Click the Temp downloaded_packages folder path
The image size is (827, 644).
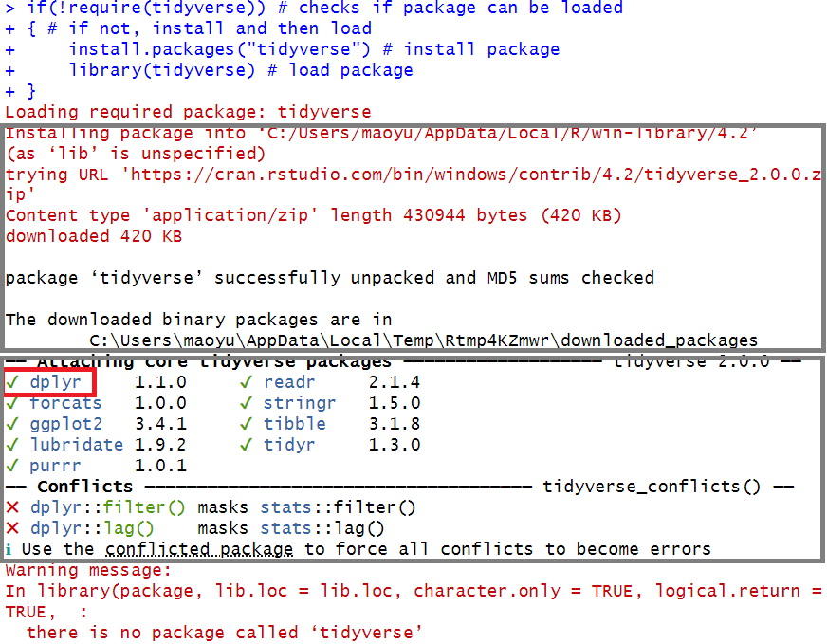pos(424,340)
